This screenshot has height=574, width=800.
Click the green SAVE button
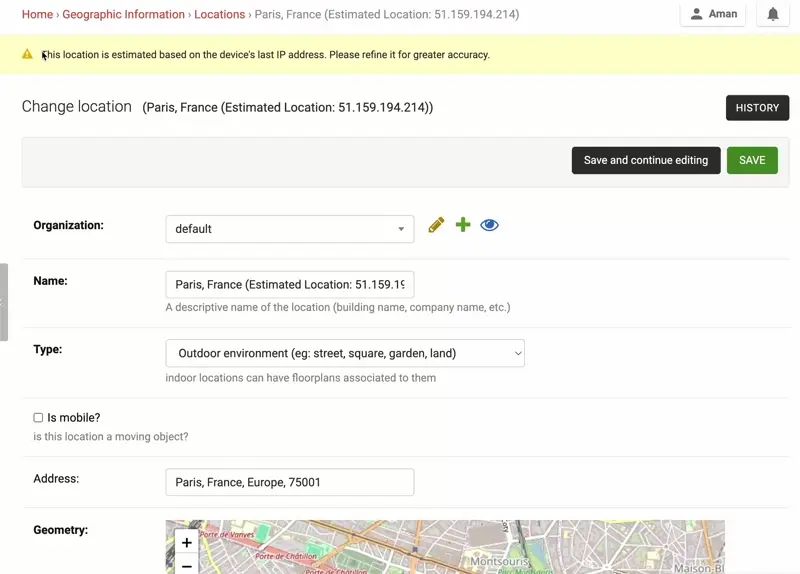[x=752, y=160]
